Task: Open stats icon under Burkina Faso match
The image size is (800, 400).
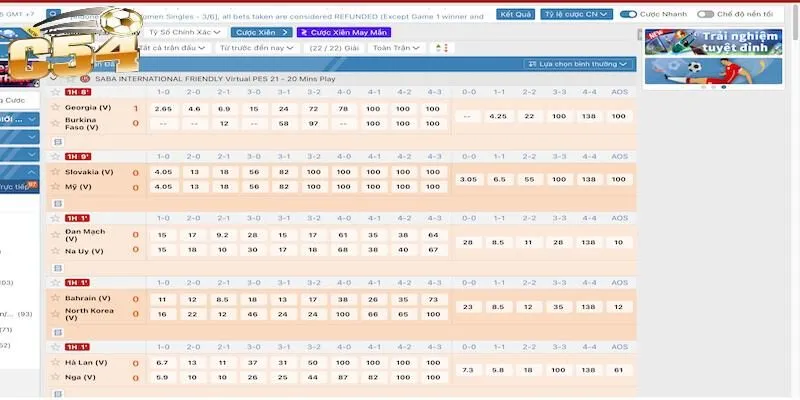Action: point(57,142)
